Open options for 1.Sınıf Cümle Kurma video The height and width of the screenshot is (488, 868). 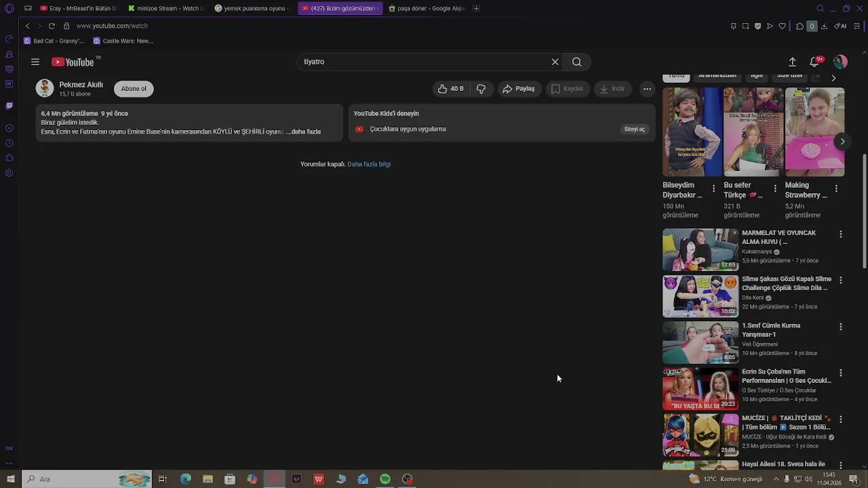(x=841, y=326)
